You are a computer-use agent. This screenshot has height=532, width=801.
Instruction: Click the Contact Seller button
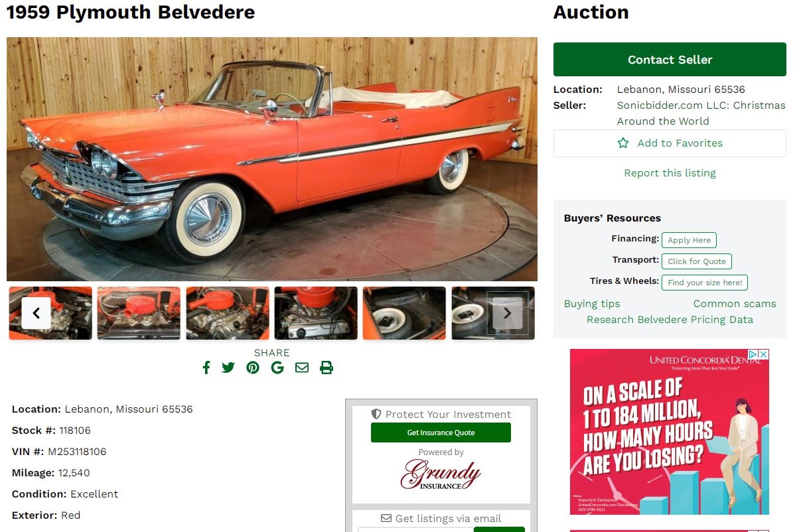coord(670,60)
